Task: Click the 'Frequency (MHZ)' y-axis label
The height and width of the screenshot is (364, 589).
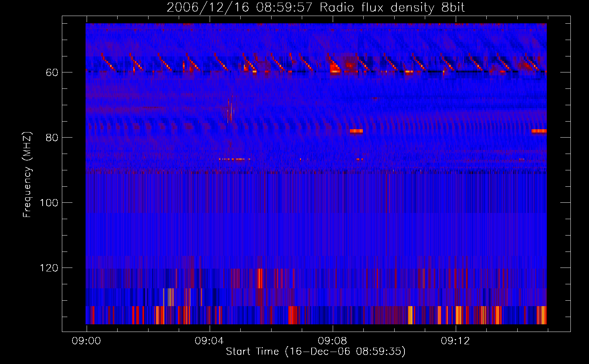Action: click(x=27, y=175)
